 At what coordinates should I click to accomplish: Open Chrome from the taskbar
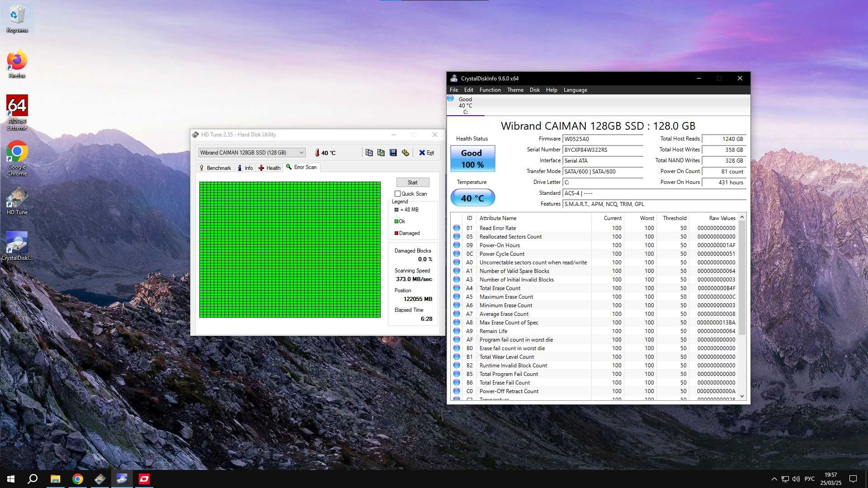coord(78,479)
